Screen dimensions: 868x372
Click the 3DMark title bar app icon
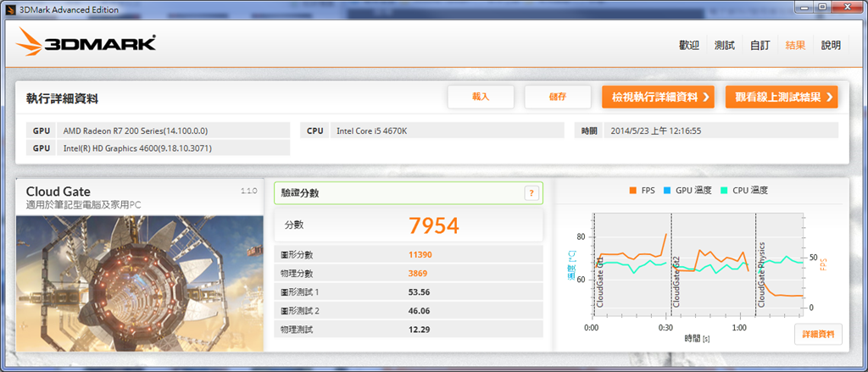(x=8, y=8)
